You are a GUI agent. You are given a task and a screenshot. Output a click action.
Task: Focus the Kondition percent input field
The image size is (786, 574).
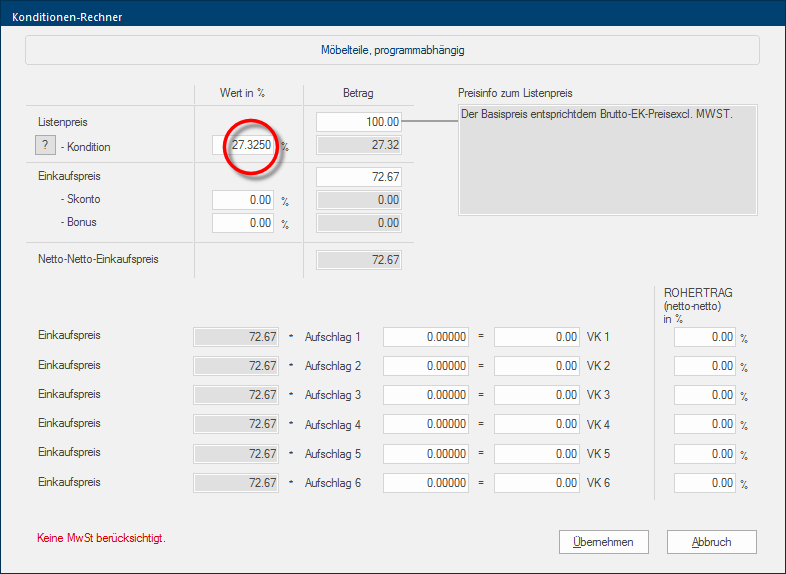[x=244, y=146]
